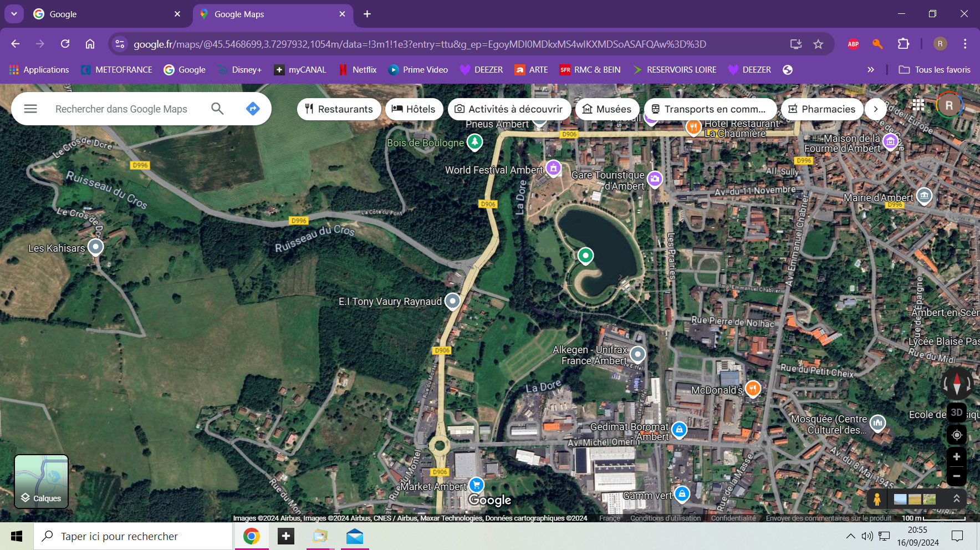This screenshot has width=980, height=550.
Task: Filter map by Restaurants
Action: pyautogui.click(x=339, y=109)
